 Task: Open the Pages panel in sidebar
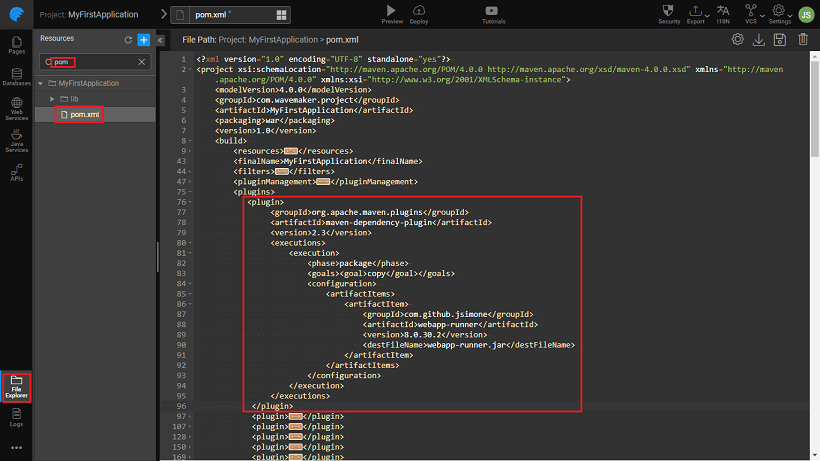(x=16, y=44)
